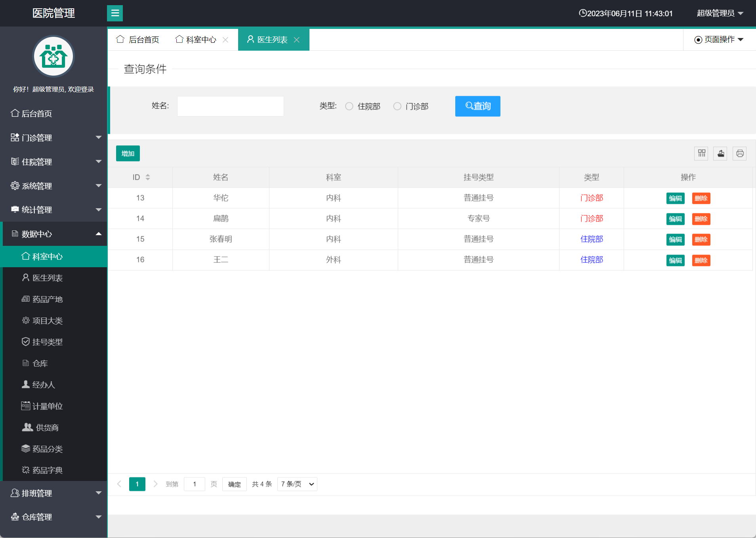Toggle the sidebar hamburger menu icon
Viewport: 756px width, 538px height.
(115, 13)
